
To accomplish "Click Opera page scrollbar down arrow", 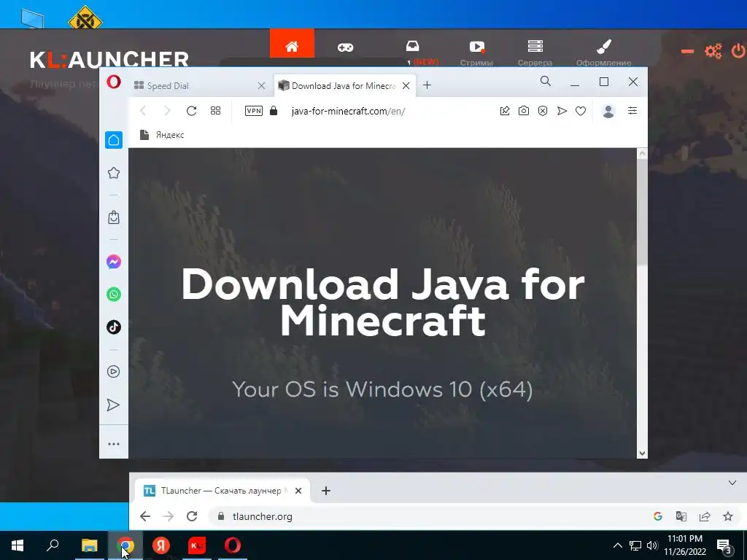I will [642, 454].
